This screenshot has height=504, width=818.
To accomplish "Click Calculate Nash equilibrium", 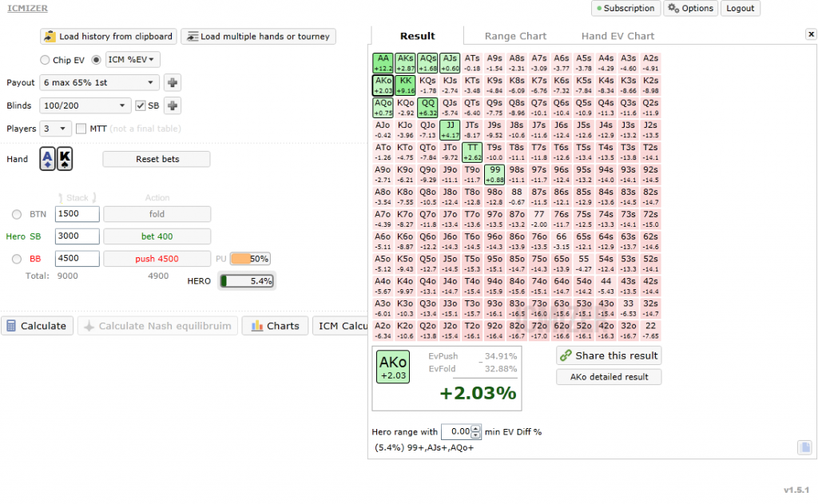I will 157,326.
